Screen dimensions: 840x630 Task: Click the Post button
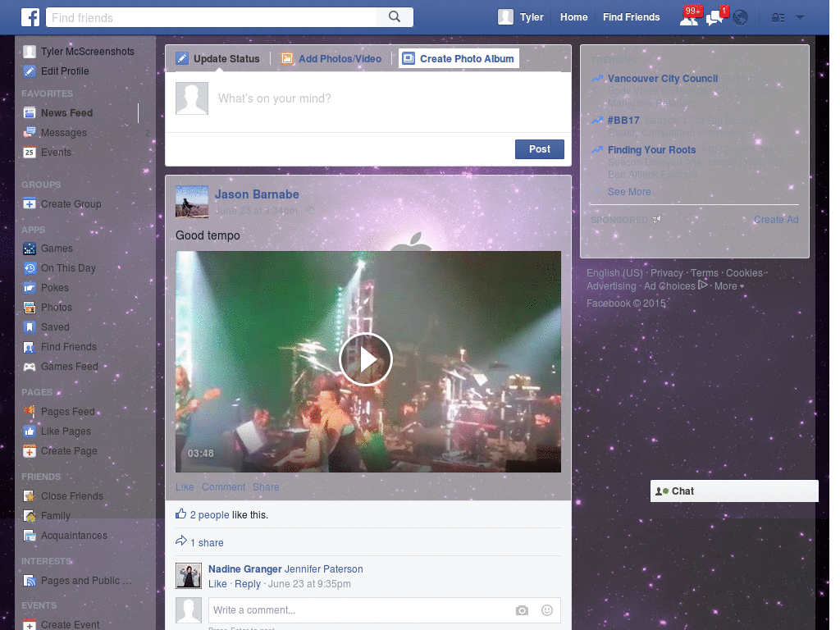[540, 149]
